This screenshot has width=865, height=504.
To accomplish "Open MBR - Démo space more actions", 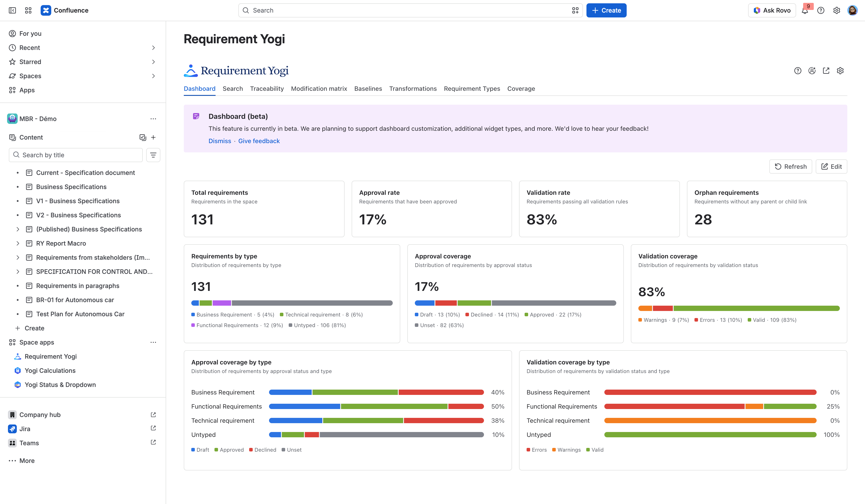I will pos(153,119).
